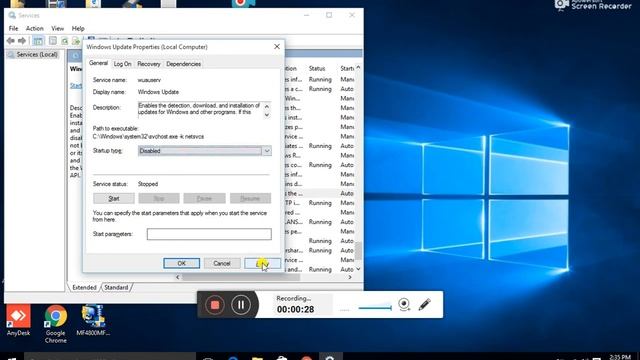Close the Windows Update Properties dialog

(277, 47)
